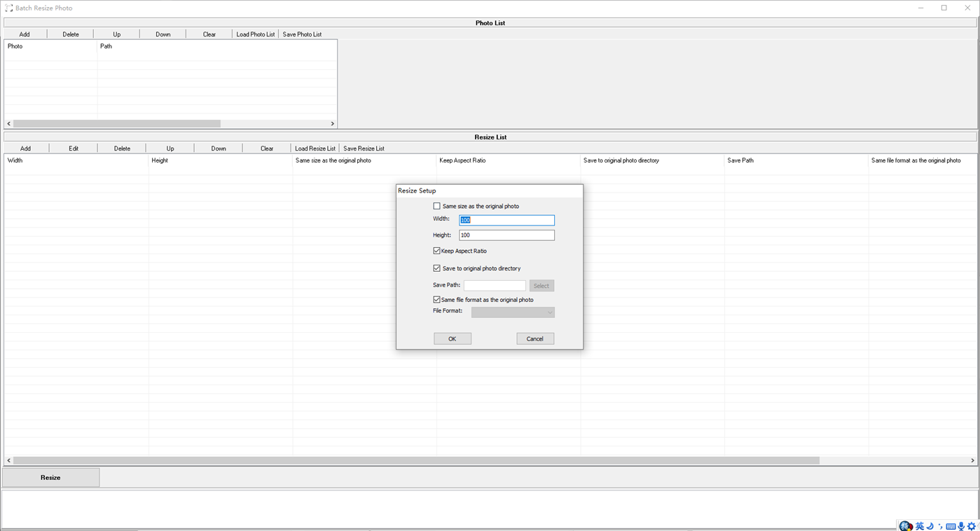Click the Sogou input method tray icon

pyautogui.click(x=906, y=525)
